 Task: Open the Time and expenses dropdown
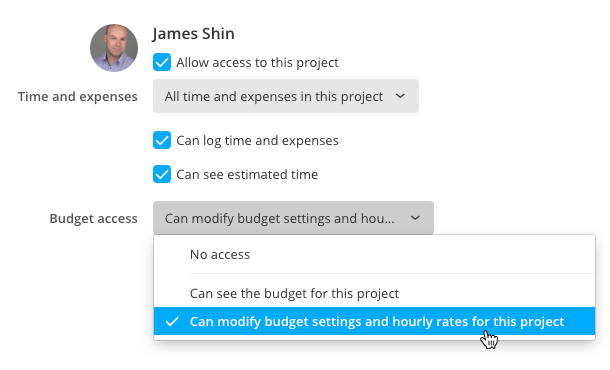coord(286,96)
